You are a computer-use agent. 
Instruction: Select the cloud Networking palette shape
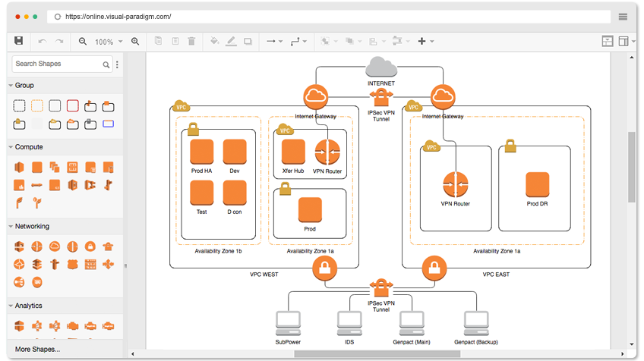(55, 246)
